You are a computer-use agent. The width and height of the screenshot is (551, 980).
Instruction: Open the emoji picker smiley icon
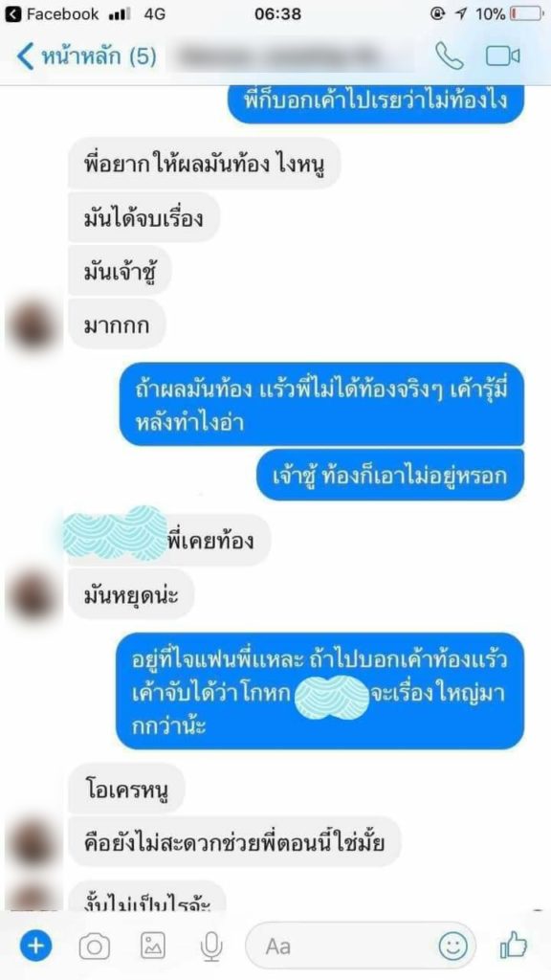tap(452, 947)
